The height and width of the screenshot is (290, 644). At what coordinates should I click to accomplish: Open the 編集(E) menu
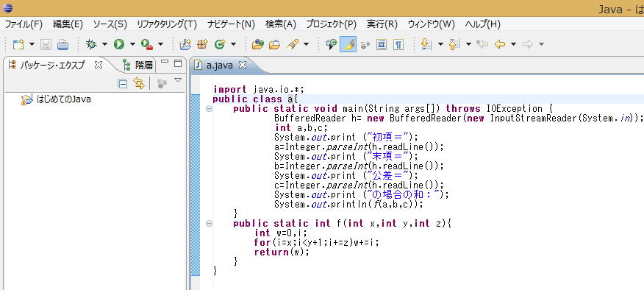point(68,24)
